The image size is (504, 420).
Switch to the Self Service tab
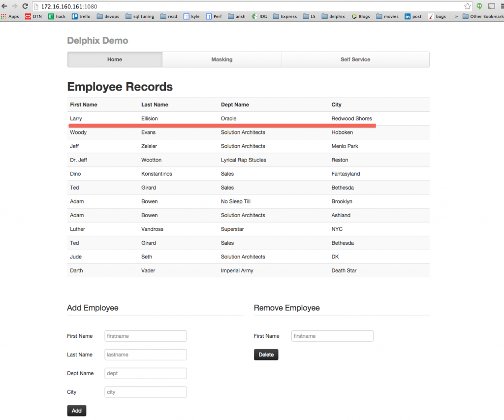pyautogui.click(x=355, y=59)
